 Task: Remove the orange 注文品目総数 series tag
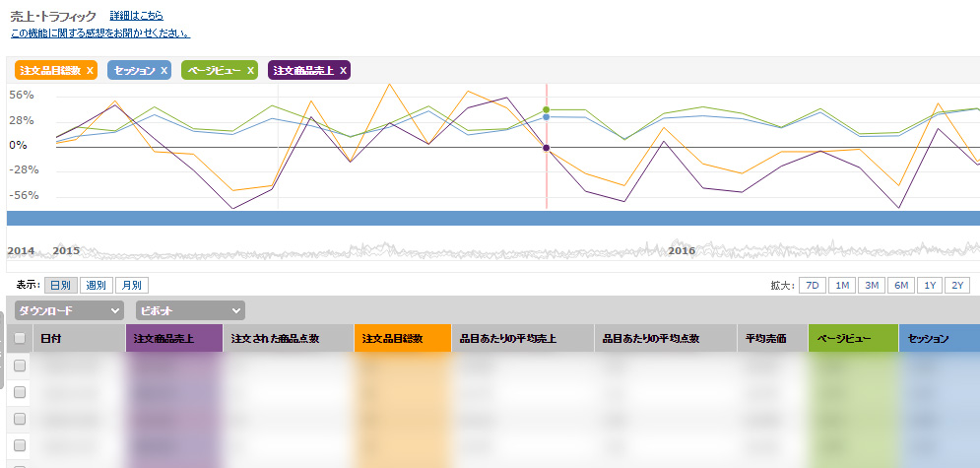click(x=90, y=71)
